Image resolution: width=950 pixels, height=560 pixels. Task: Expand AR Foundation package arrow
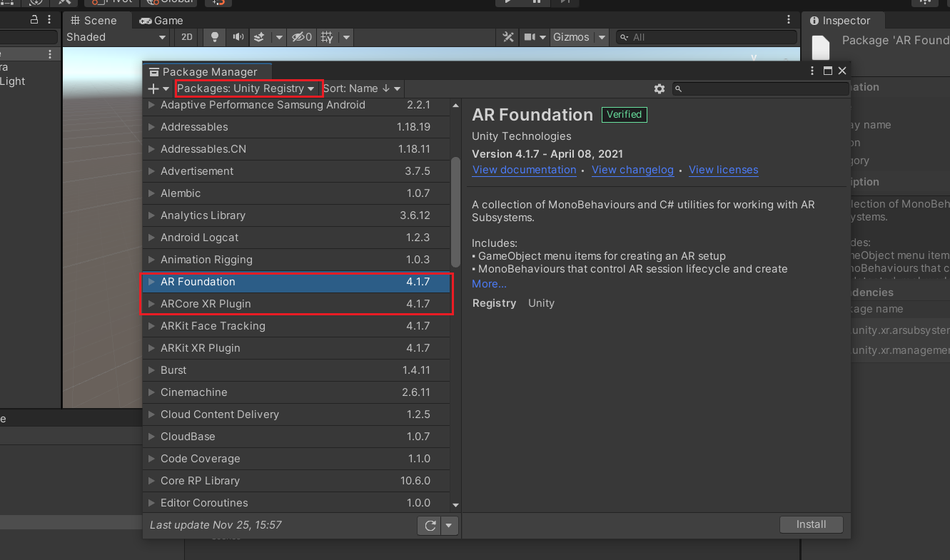151,282
